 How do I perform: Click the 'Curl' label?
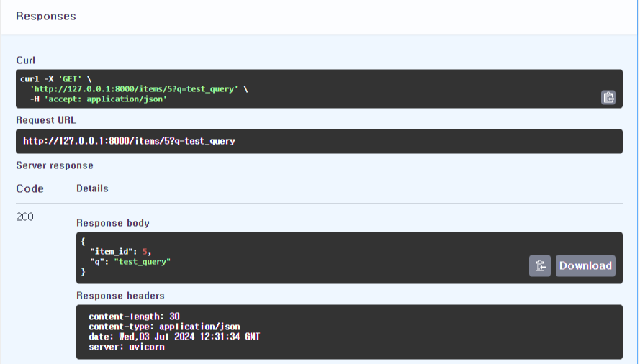(25, 60)
